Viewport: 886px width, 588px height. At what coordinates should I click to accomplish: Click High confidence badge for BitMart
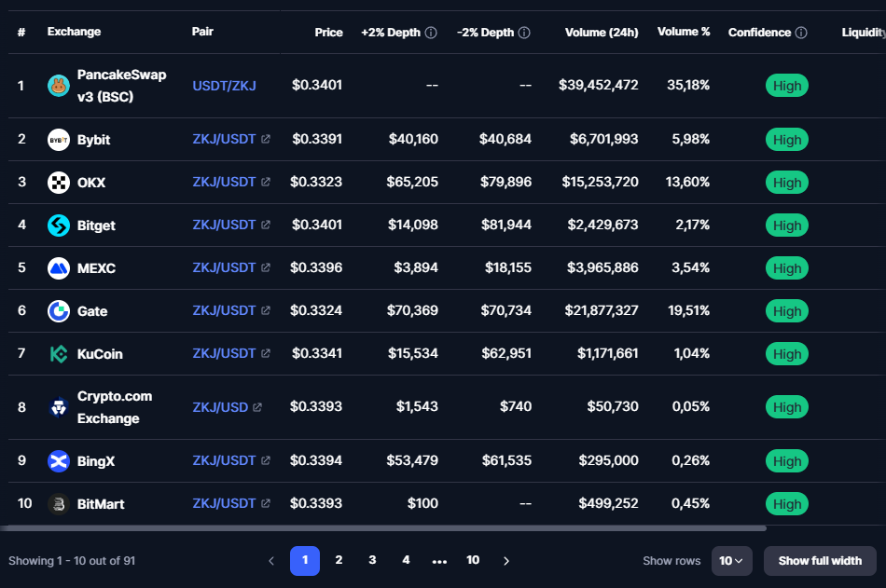pos(787,504)
